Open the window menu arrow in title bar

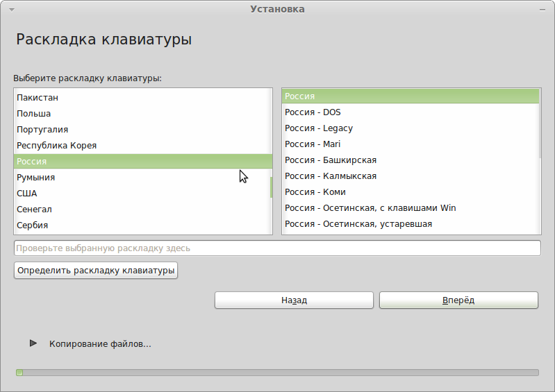click(x=12, y=10)
